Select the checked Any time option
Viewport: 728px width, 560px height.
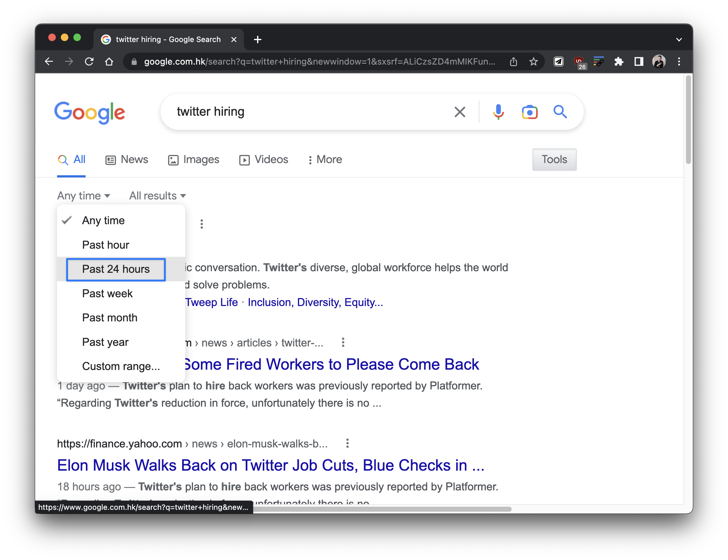[103, 220]
